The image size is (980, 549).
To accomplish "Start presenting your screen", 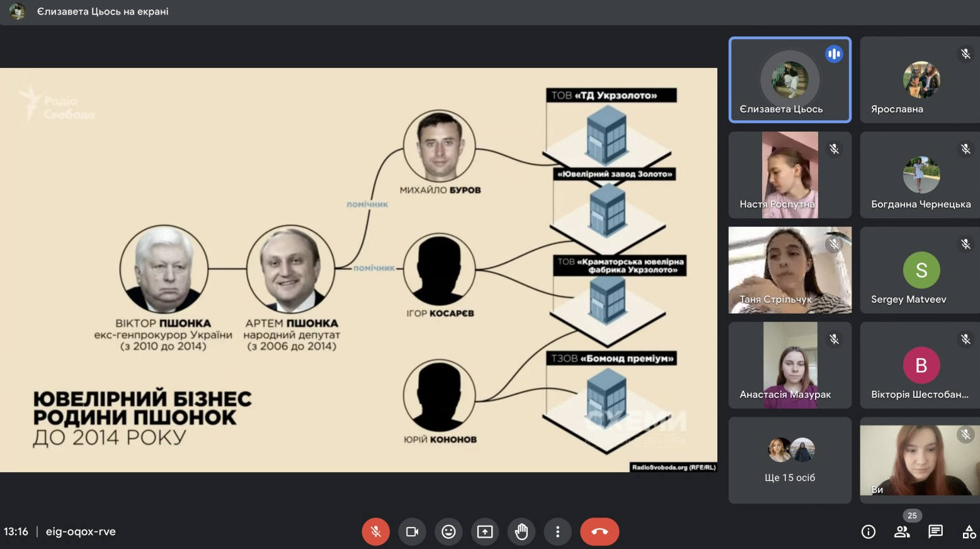I will [x=485, y=532].
